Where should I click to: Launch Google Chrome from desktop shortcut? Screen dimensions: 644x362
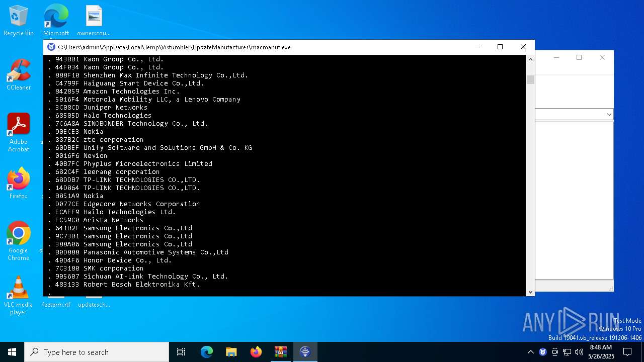coord(19,241)
